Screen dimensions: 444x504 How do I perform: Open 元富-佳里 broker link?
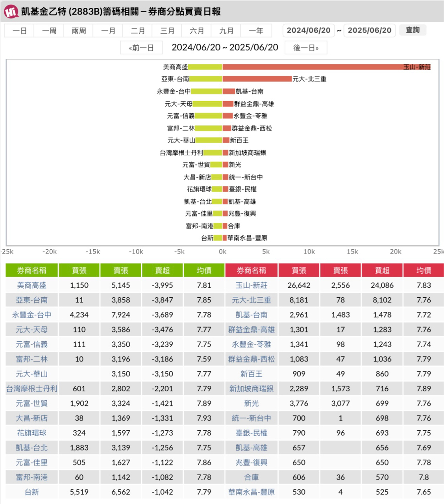pos(31,463)
